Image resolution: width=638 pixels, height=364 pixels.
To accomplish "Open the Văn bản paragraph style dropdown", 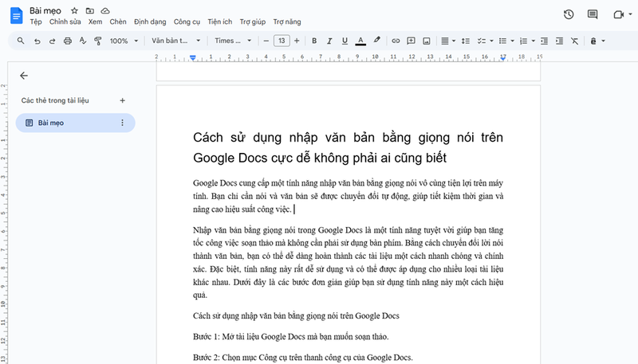I will point(175,41).
